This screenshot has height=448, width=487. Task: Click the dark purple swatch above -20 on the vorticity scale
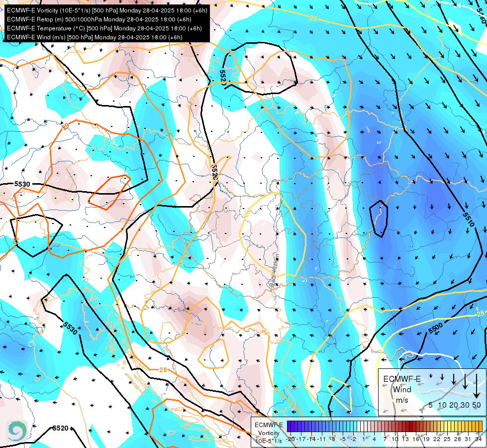[289, 426]
